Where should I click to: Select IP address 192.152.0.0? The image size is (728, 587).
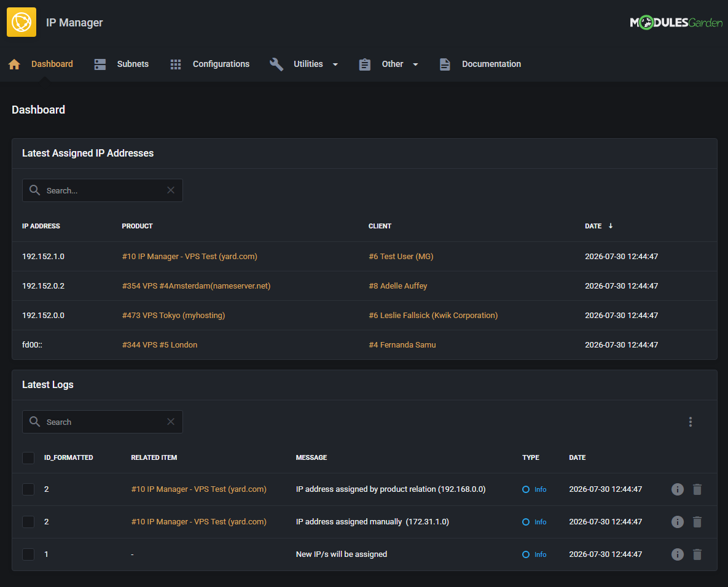(43, 315)
